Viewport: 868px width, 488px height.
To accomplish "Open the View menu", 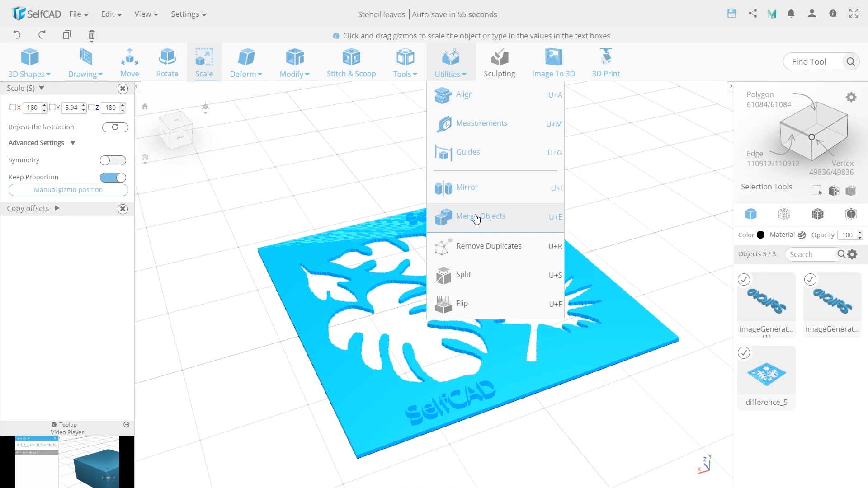I will tap(146, 14).
